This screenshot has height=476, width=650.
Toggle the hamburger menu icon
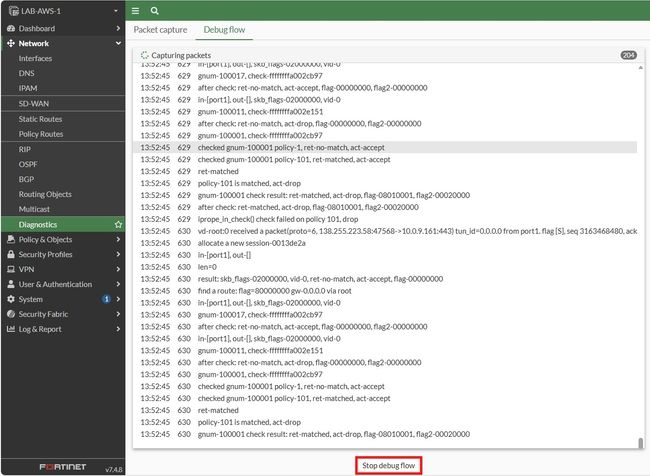click(x=135, y=11)
